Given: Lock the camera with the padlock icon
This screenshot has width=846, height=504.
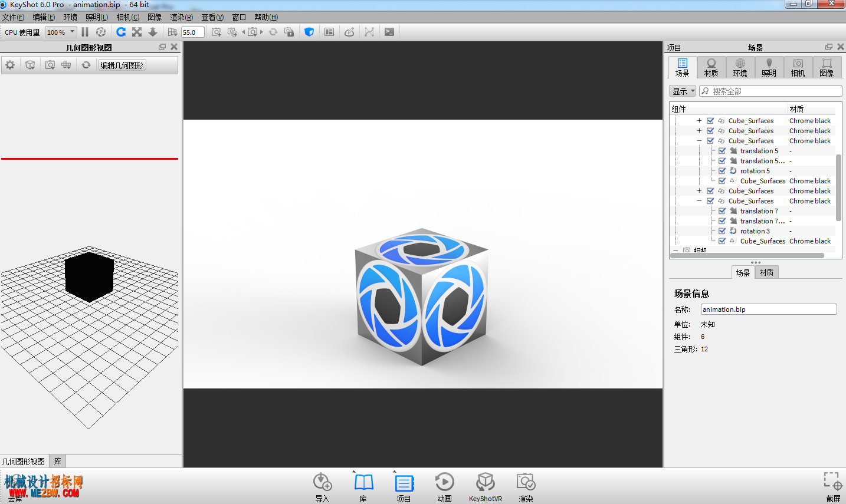Looking at the screenshot, I should (x=289, y=32).
